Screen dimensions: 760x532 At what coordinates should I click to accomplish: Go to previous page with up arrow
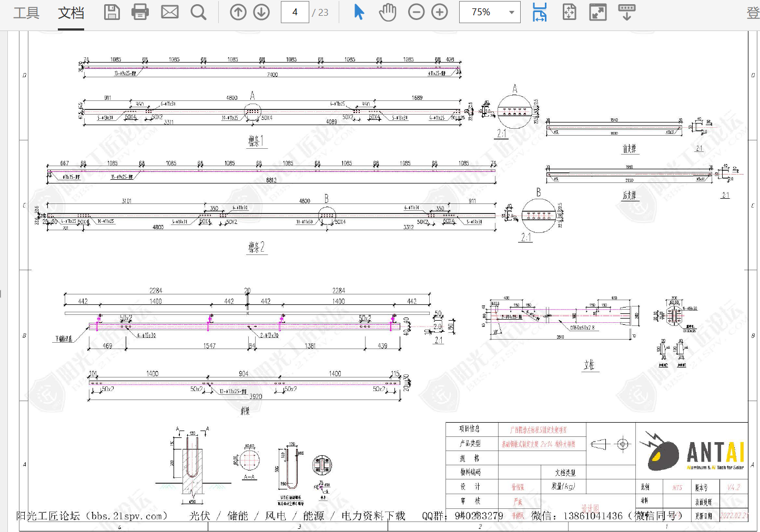[x=238, y=12]
